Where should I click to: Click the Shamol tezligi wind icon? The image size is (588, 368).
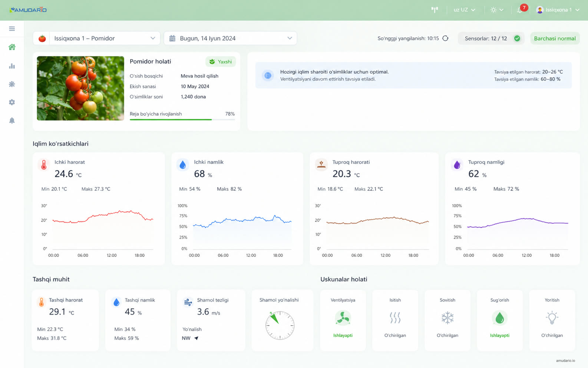[x=188, y=302]
